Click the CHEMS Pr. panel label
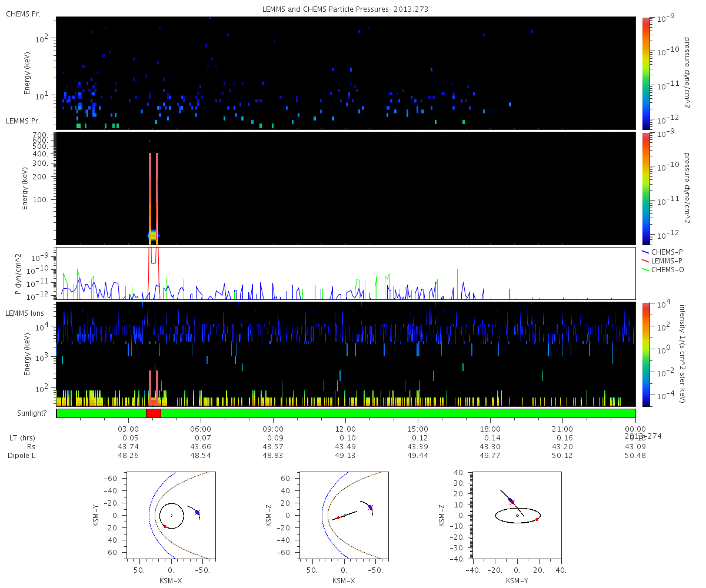Image resolution: width=706 pixels, height=588 pixels. pos(23,14)
